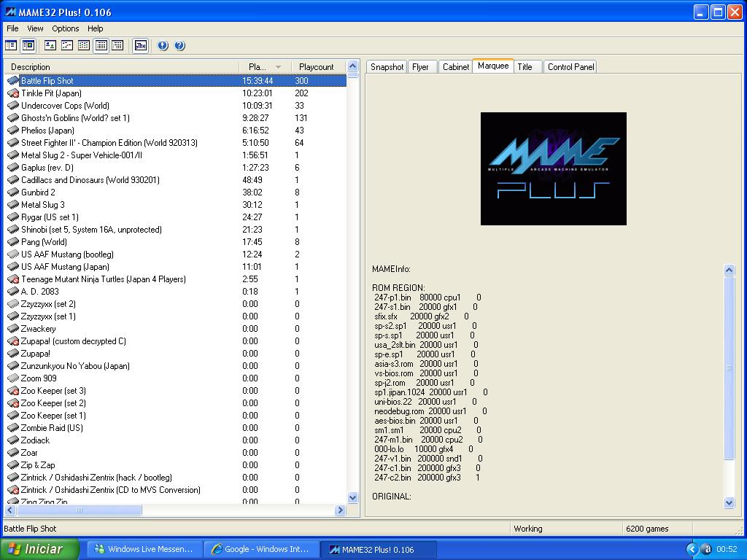The height and width of the screenshot is (560, 747).
Task: Click the About exclamation icon
Action: [163, 46]
